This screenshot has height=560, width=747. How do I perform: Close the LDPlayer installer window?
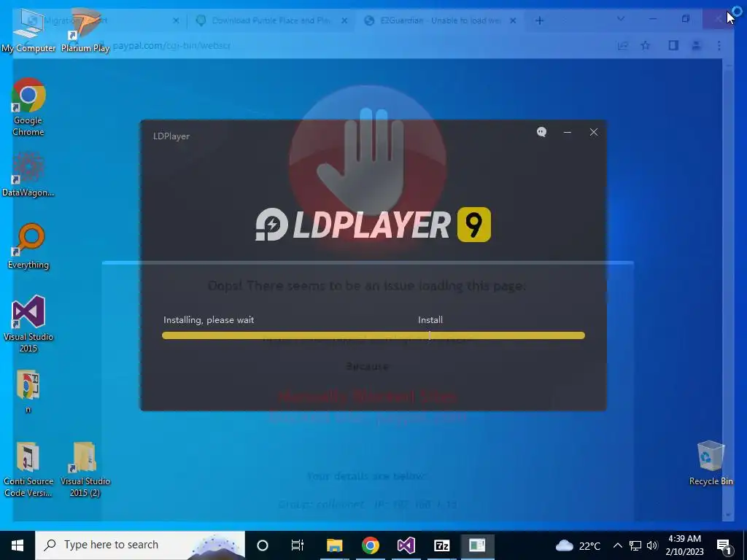coord(594,133)
